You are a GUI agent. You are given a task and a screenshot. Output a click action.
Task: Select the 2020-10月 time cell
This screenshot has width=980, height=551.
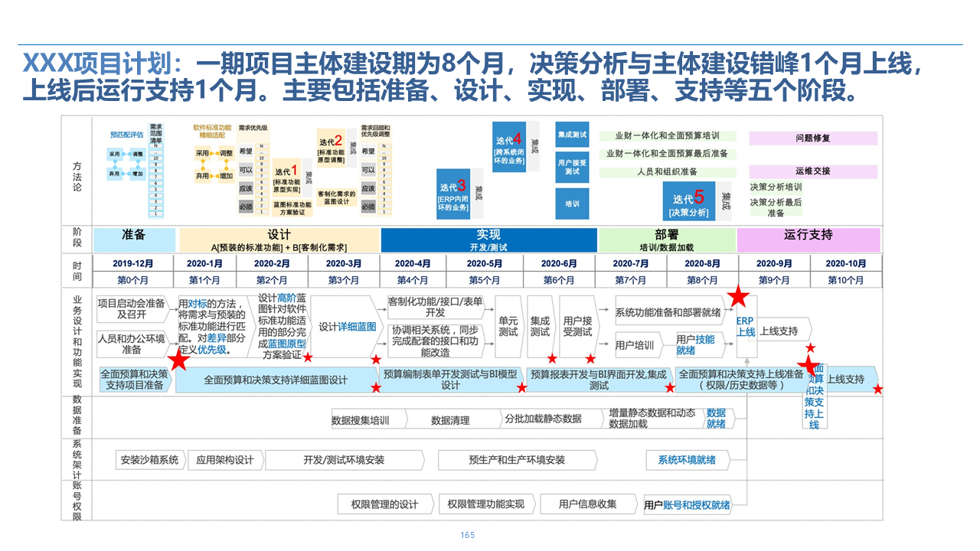pos(845,263)
